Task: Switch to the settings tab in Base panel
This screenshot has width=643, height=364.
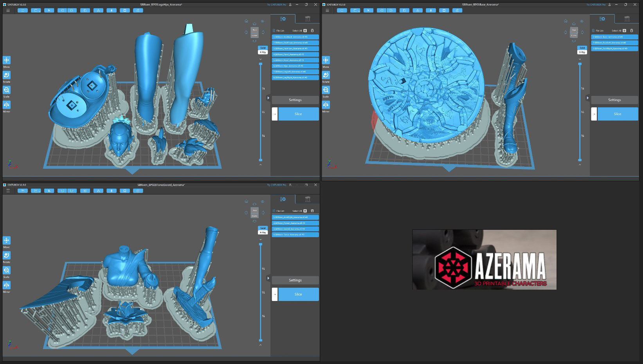Action: (x=602, y=19)
